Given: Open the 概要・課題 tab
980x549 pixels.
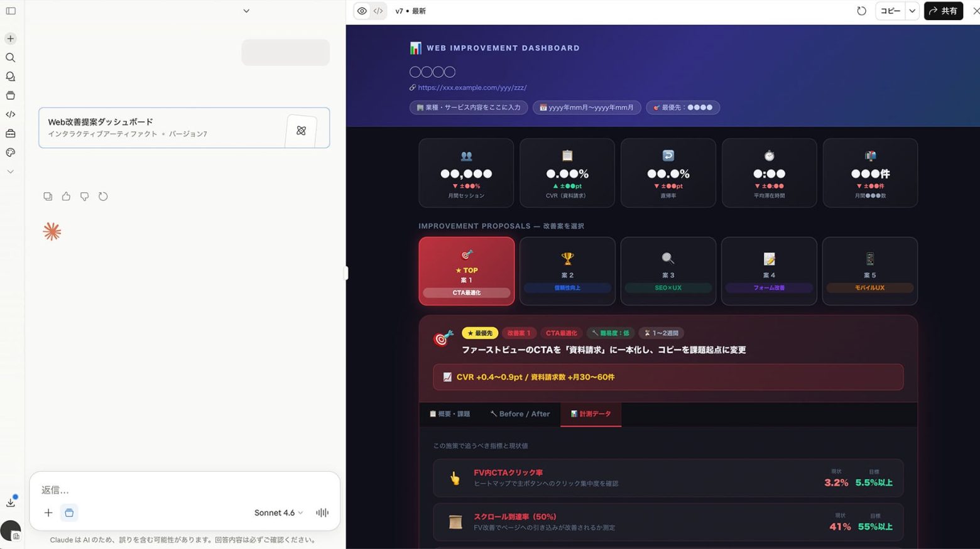Looking at the screenshot, I should [450, 414].
